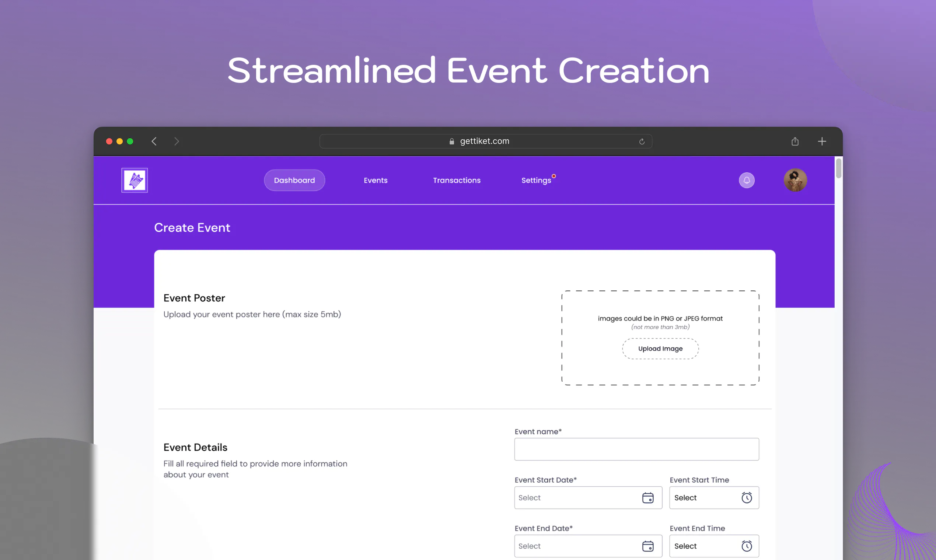The image size is (936, 560).
Task: Click the 'Fill all required field' description text
Action: [255, 469]
